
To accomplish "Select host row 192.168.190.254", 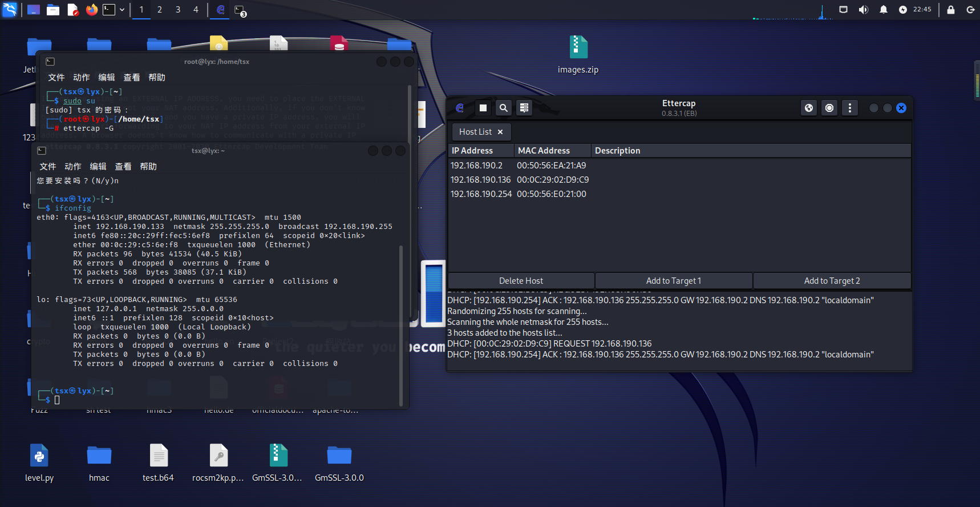I will [x=679, y=194].
